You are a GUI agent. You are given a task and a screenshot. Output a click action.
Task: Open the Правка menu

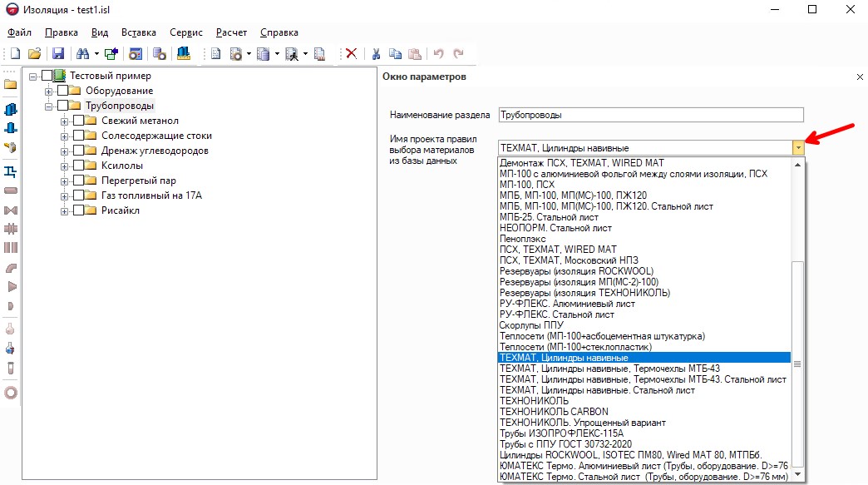tap(61, 32)
